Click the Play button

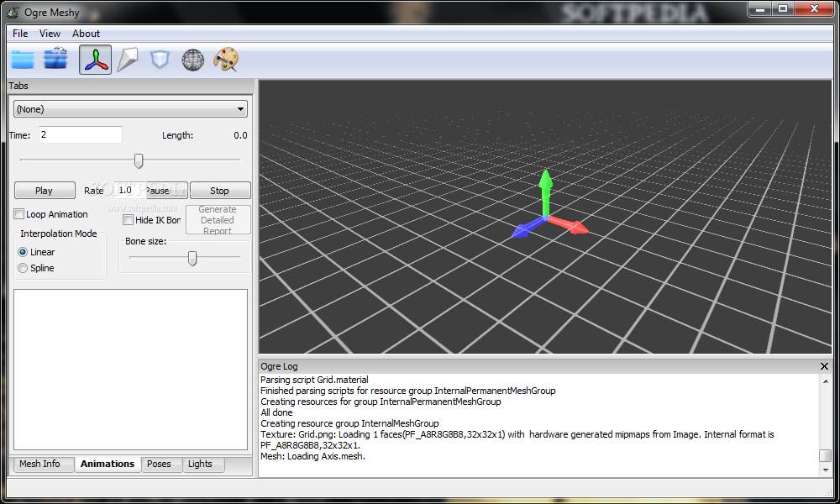click(x=45, y=191)
